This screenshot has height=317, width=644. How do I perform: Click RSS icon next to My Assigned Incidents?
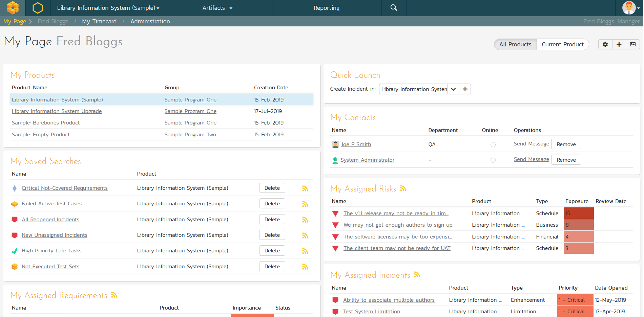[417, 275]
